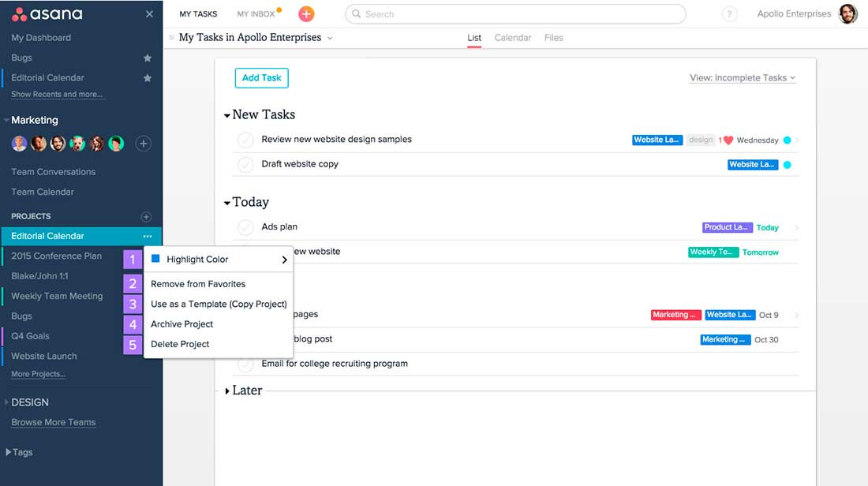Click the Add Task button

click(x=261, y=78)
